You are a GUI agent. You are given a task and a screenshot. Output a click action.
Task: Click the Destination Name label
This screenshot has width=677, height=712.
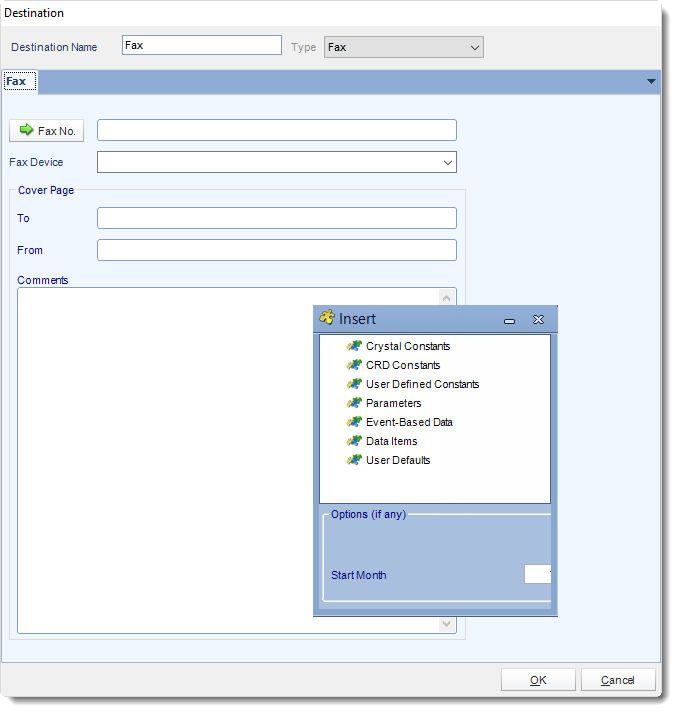pos(54,47)
